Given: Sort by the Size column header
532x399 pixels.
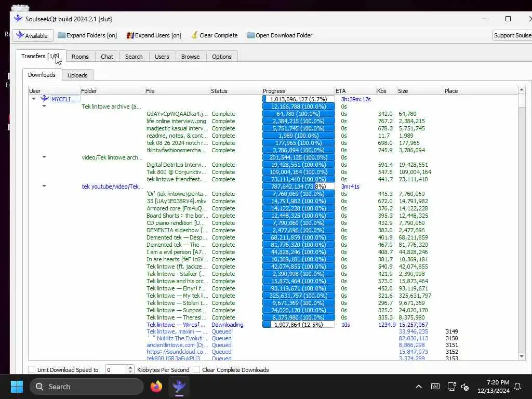Looking at the screenshot, I should tap(420, 90).
